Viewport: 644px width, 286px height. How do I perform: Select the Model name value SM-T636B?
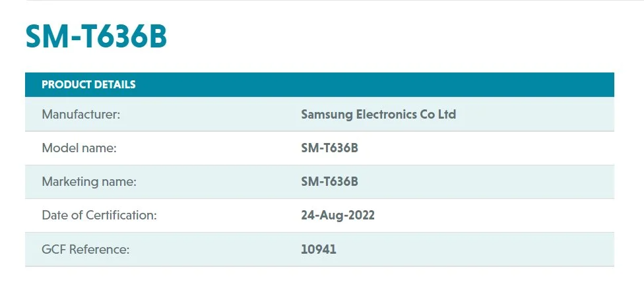pos(329,148)
